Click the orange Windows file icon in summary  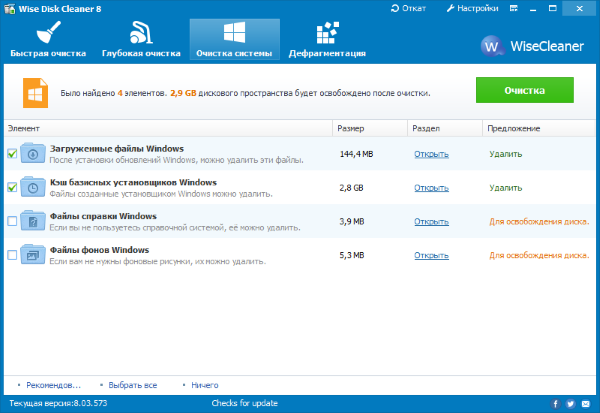point(35,93)
